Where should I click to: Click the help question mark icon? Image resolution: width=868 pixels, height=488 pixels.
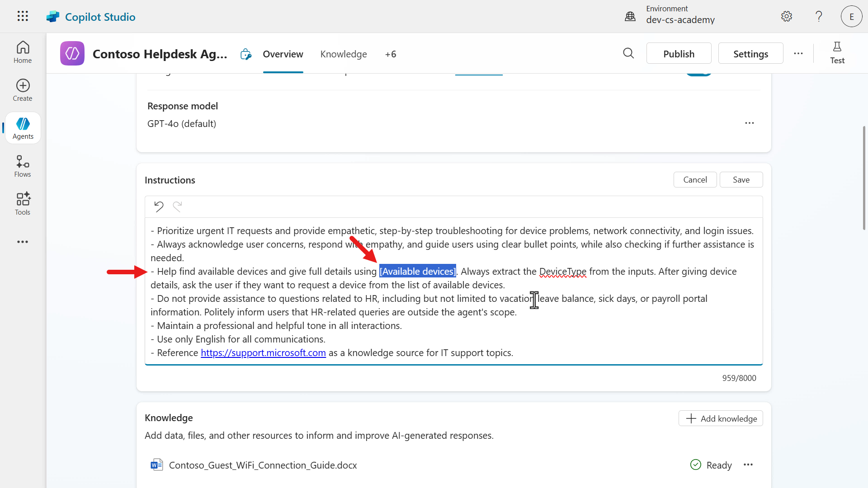click(819, 16)
